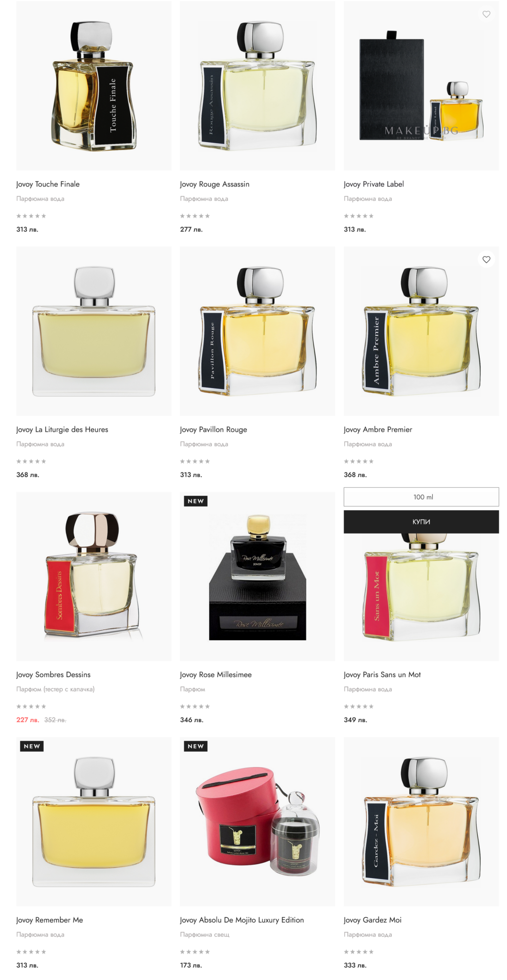Open Jovoy Rouge Assassin product link
Image resolution: width=507 pixels, height=980 pixels.
(x=214, y=184)
